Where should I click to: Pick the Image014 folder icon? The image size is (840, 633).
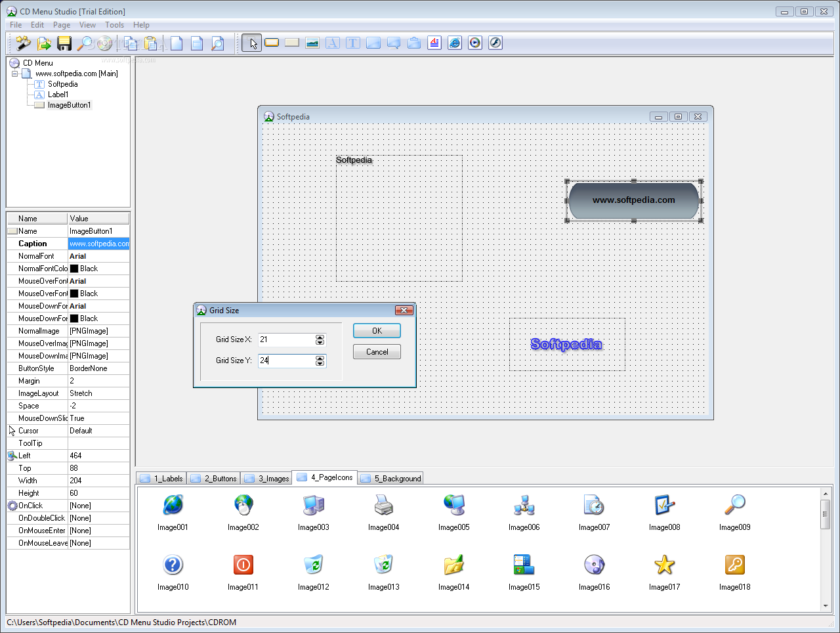(453, 565)
